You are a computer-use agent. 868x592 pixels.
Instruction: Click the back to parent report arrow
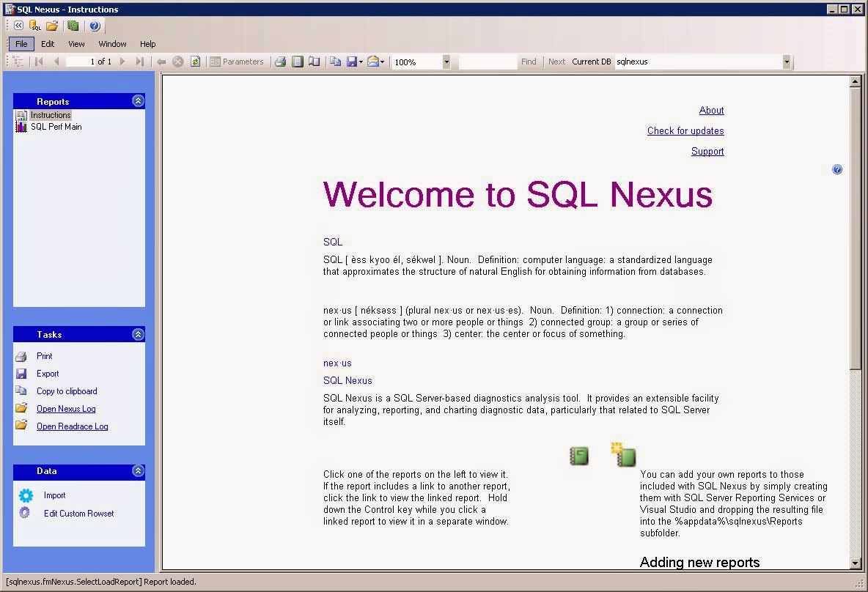coord(161,62)
